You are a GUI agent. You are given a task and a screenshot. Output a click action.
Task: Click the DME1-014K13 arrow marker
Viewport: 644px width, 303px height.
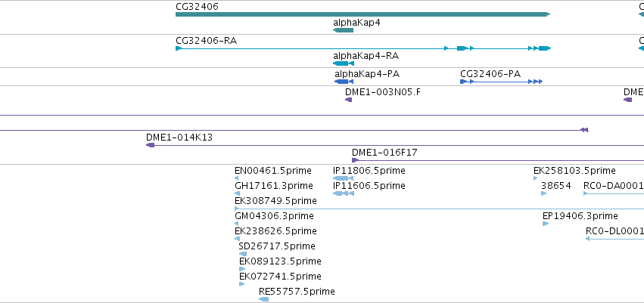(x=151, y=145)
